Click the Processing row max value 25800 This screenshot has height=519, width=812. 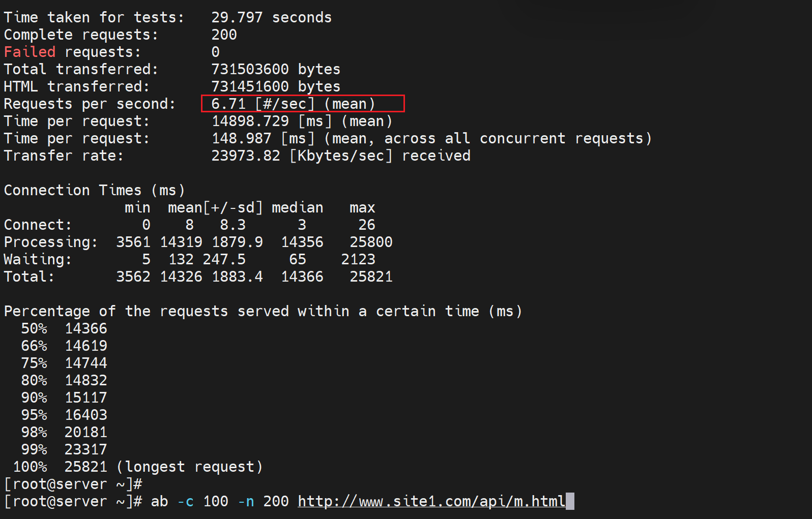click(x=371, y=242)
